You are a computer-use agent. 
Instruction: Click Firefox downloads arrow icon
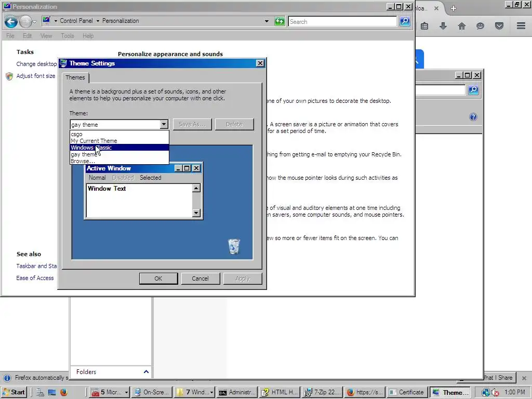(x=443, y=26)
